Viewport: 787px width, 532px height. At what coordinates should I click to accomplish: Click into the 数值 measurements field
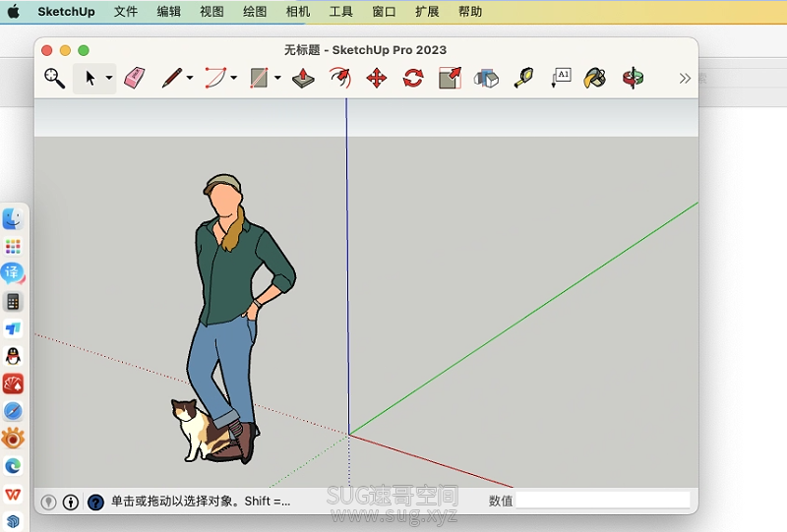pos(603,500)
